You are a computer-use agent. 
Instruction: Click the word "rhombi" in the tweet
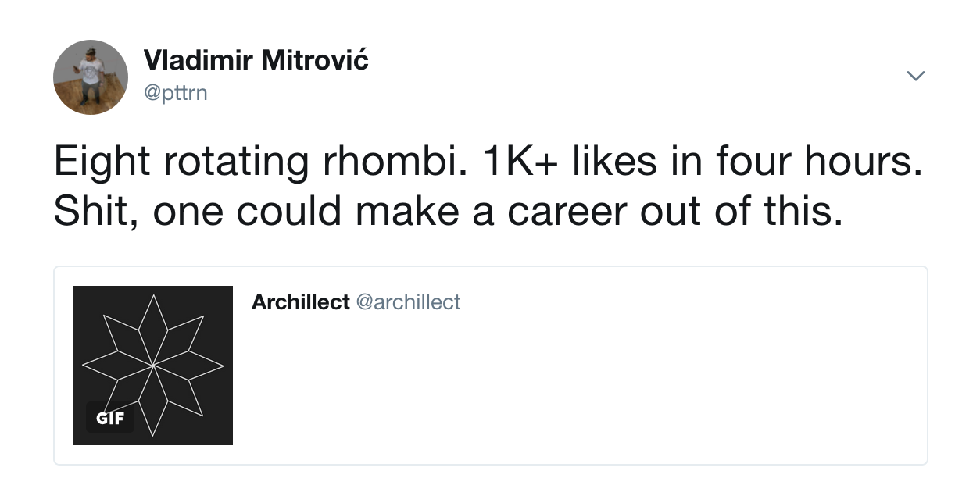pos(378,162)
